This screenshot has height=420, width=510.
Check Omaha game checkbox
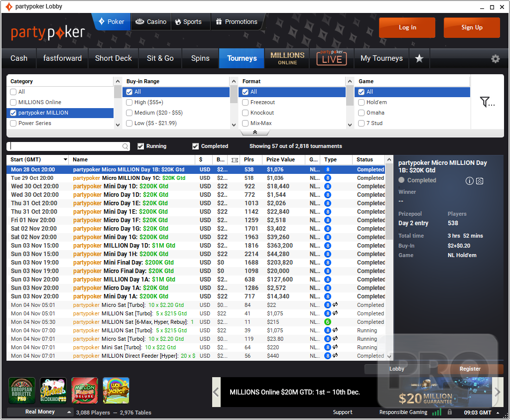tap(361, 113)
